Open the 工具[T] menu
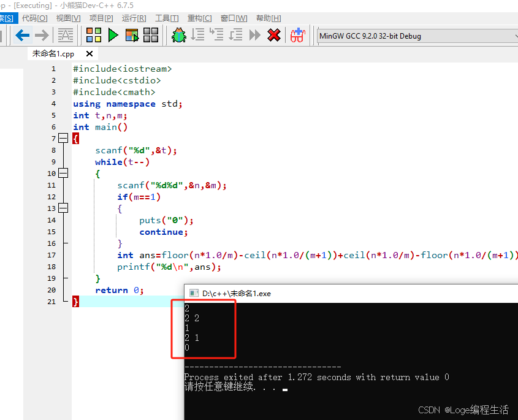The height and width of the screenshot is (420, 518). pyautogui.click(x=167, y=18)
